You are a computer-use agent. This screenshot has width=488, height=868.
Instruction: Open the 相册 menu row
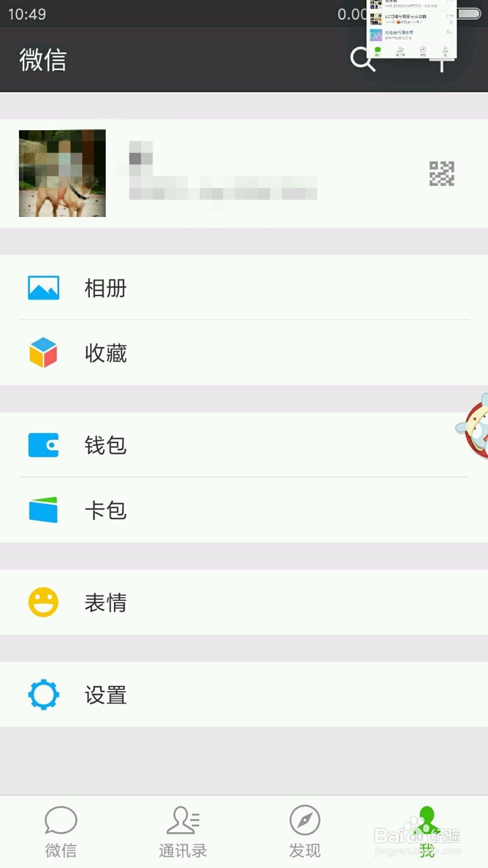(244, 288)
